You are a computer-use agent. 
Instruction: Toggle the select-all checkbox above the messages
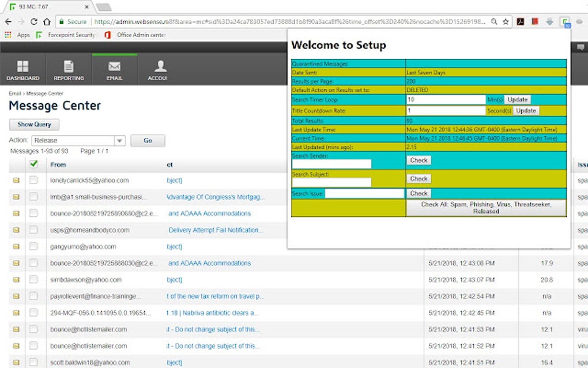pos(33,164)
